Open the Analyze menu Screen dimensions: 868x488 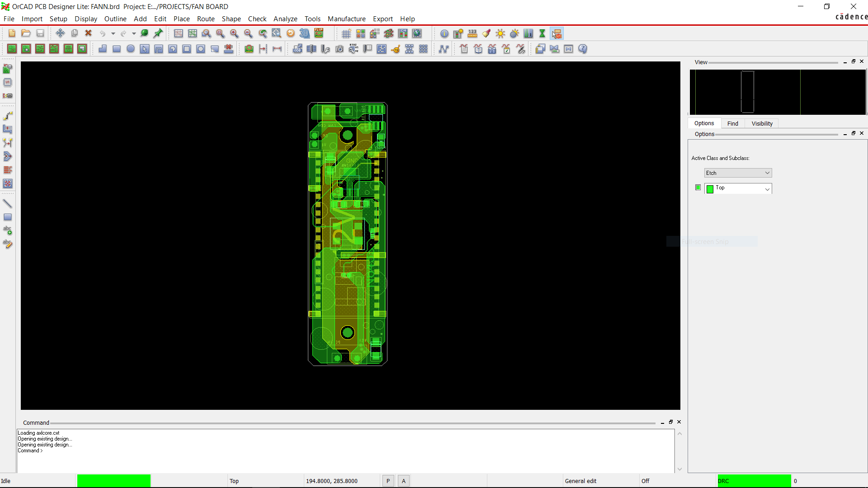285,19
